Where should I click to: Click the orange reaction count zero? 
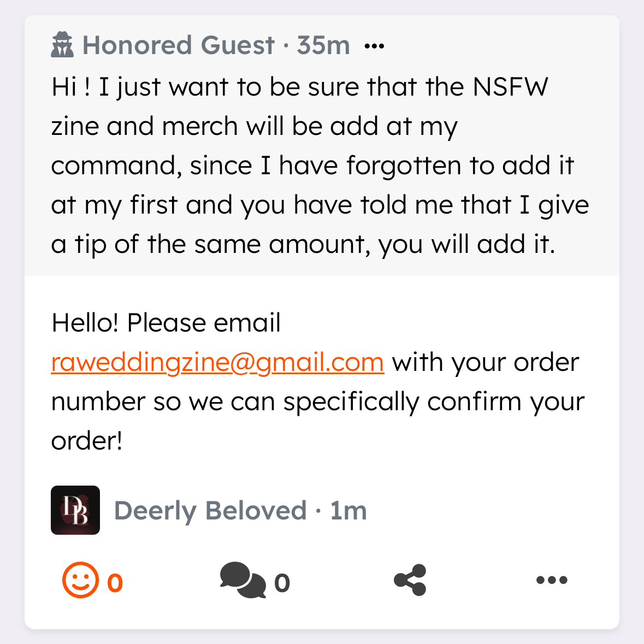pos(115,583)
